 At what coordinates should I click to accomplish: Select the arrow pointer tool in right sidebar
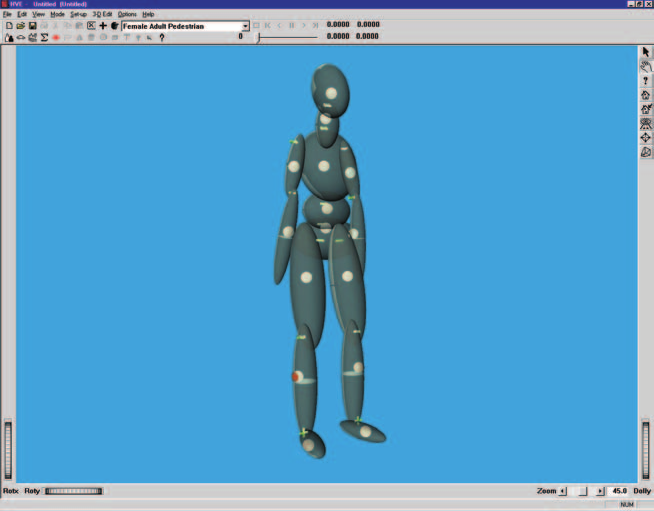pos(646,52)
